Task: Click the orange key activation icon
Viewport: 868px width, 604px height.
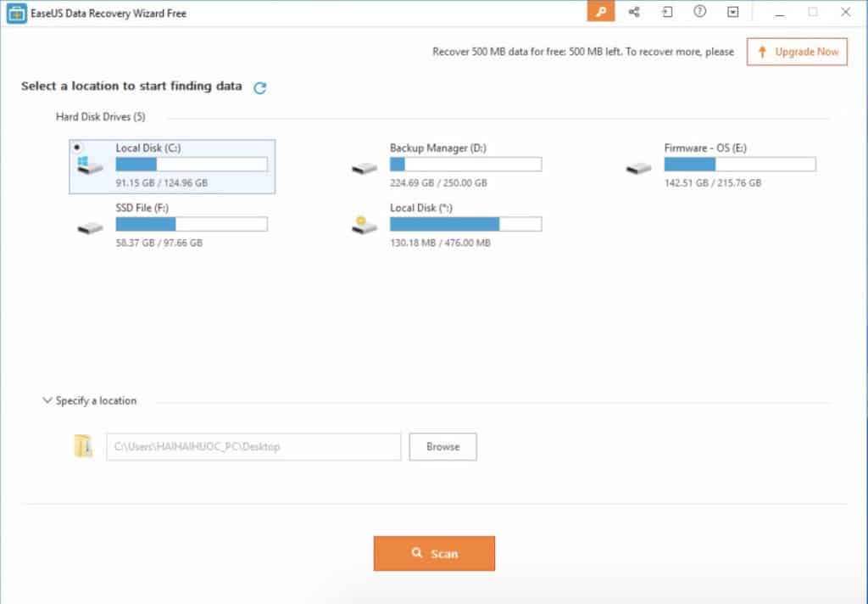Action: 601,11
